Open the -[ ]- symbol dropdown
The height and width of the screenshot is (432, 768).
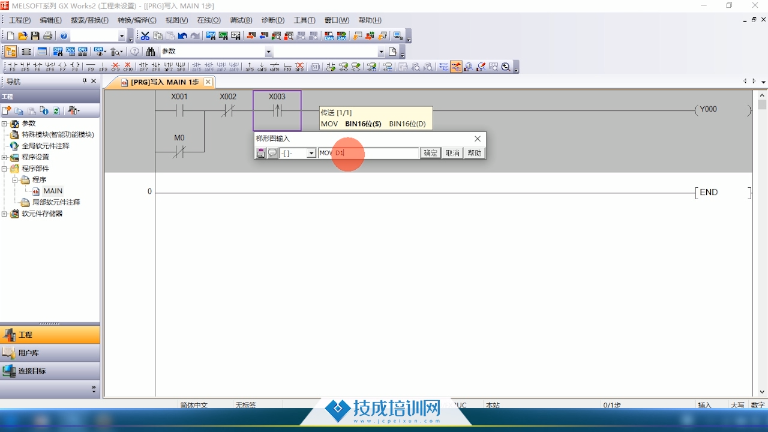311,153
